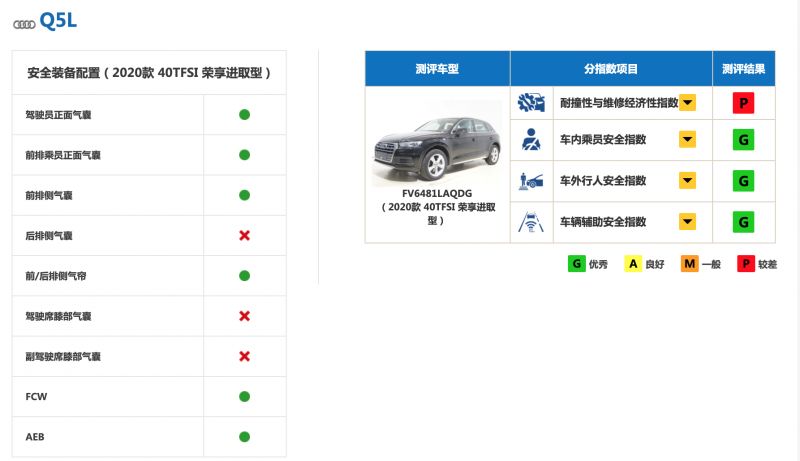
Task: Click the green dot for 驾驶员正面气囊
Action: coord(244,115)
